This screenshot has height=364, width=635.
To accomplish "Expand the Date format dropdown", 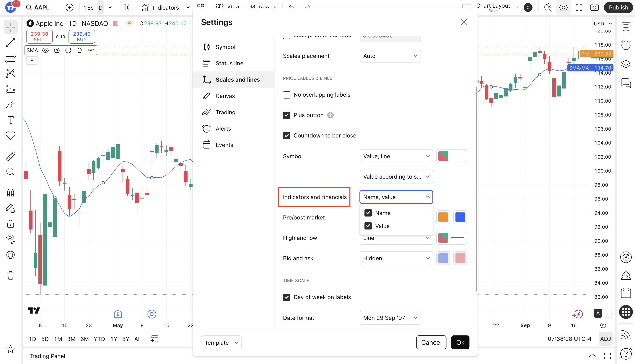I will pos(390,318).
